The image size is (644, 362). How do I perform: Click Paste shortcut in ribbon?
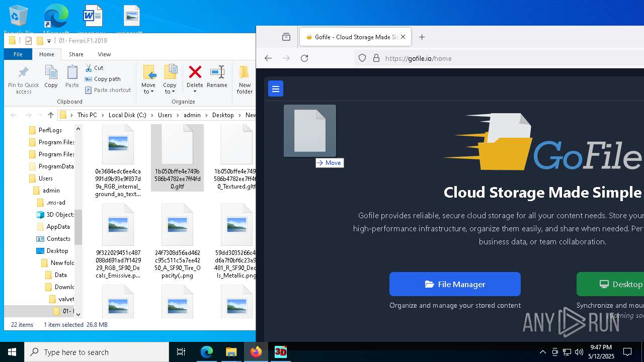pyautogui.click(x=108, y=90)
